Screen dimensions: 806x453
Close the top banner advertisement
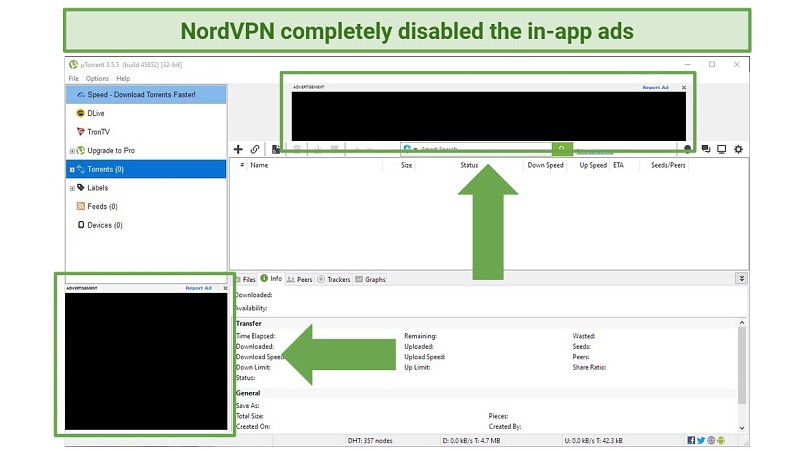tap(684, 87)
